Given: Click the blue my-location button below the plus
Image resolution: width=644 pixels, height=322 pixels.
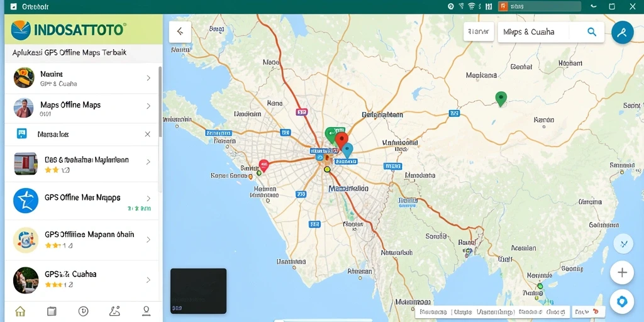Looking at the screenshot, I should [622, 302].
